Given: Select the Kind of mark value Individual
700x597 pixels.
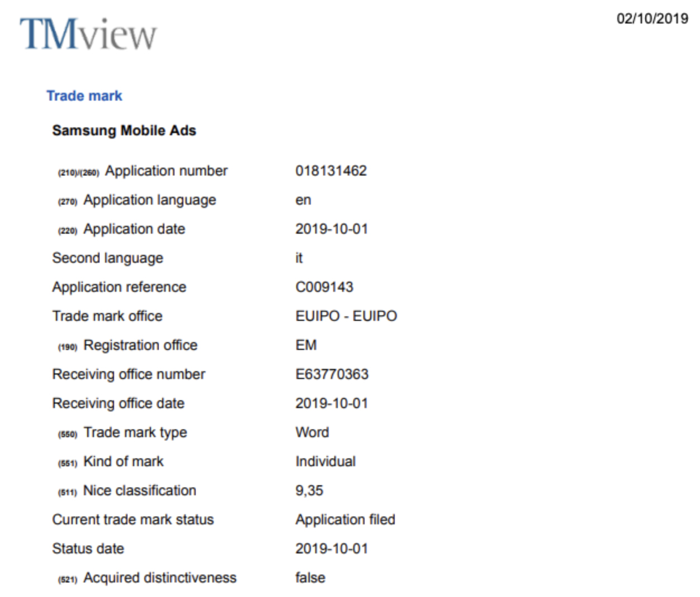Looking at the screenshot, I should pos(325,461).
